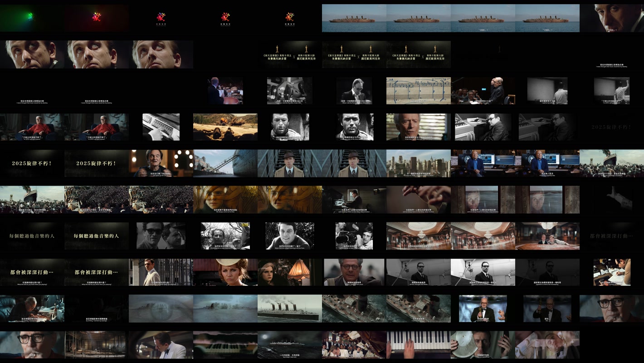The height and width of the screenshot is (363, 644).
Task: Open the black-and-white cameraman thumbnail
Action: (x=354, y=236)
